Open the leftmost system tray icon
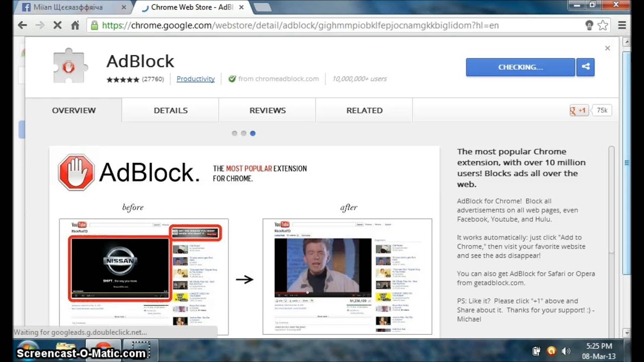644x362 pixels. 537,351
